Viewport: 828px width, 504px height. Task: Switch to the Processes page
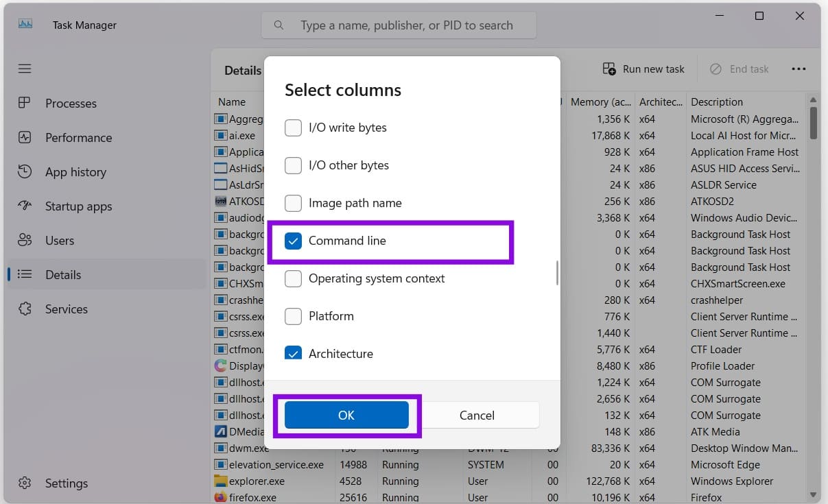(106, 103)
